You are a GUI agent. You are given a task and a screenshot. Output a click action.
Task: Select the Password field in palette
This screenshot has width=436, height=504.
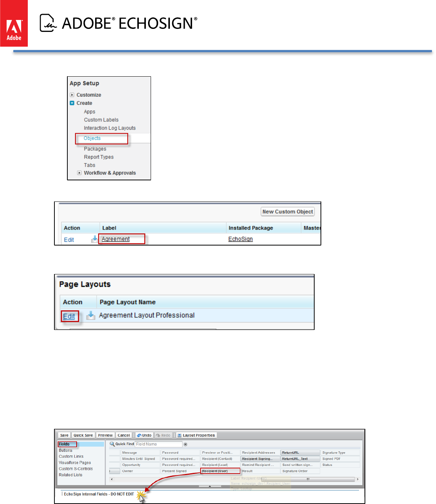[x=180, y=453]
